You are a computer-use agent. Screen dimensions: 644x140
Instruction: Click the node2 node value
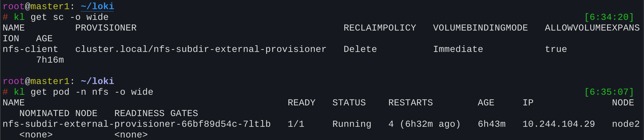click(626, 124)
